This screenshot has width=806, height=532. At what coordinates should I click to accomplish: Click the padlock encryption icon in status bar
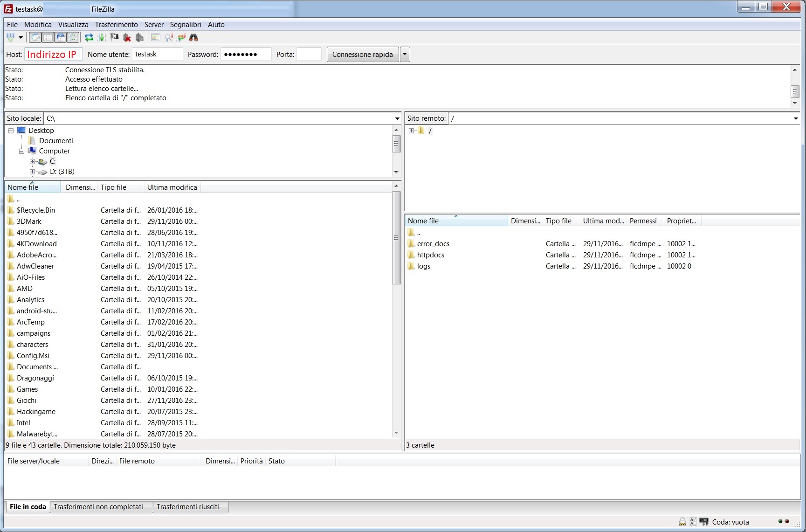click(x=682, y=522)
